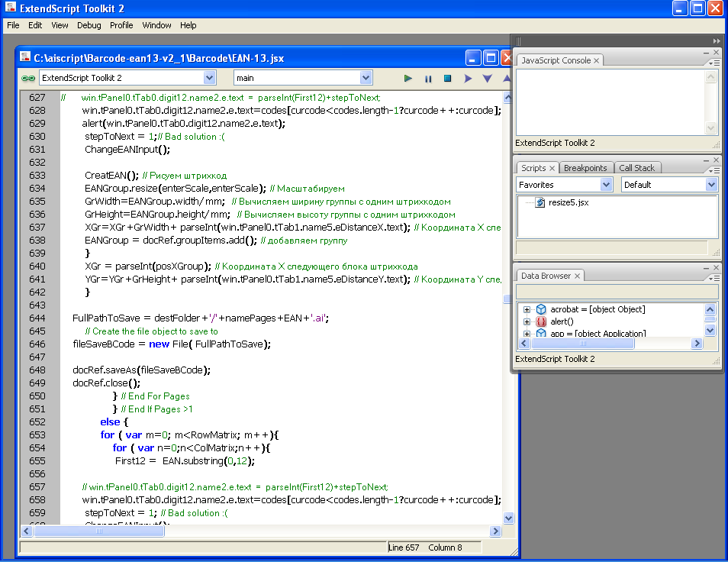Close the Scripts tab
Screen dimensions: 728x562
[552, 168]
